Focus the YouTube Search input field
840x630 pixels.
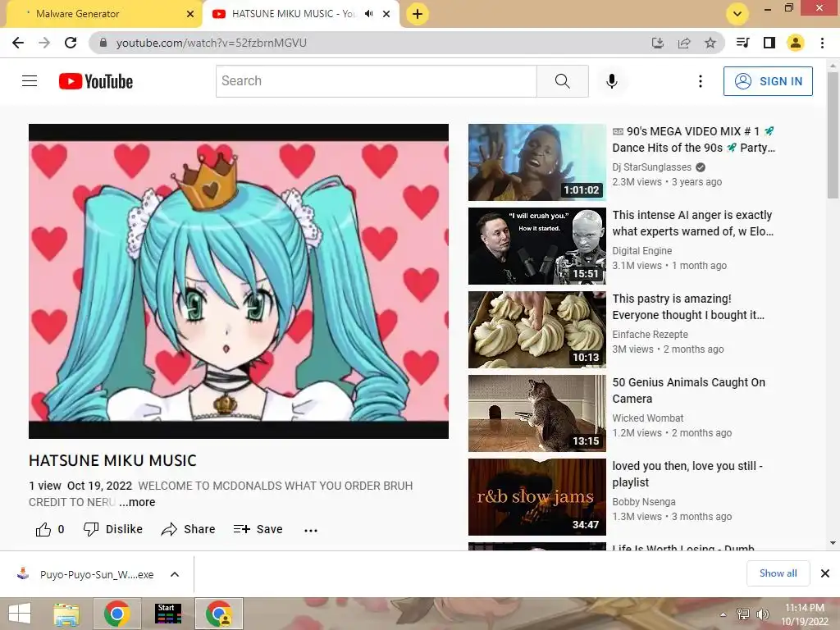point(376,81)
